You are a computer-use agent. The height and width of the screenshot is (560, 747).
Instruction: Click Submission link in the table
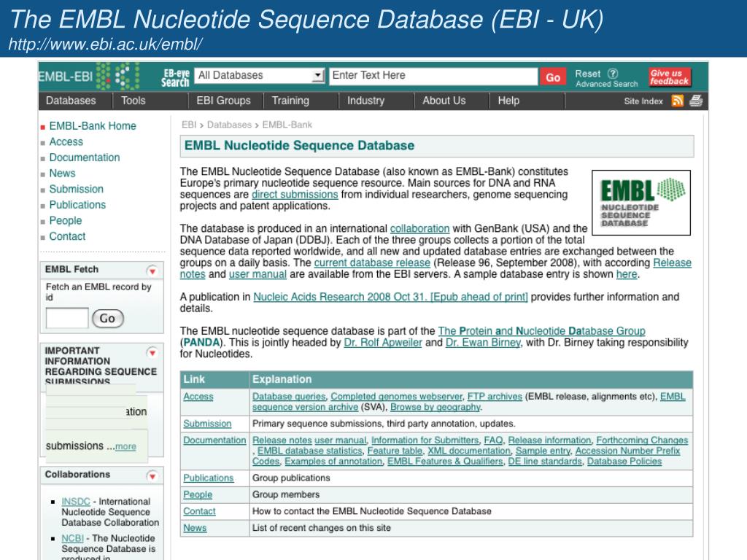[x=207, y=424]
